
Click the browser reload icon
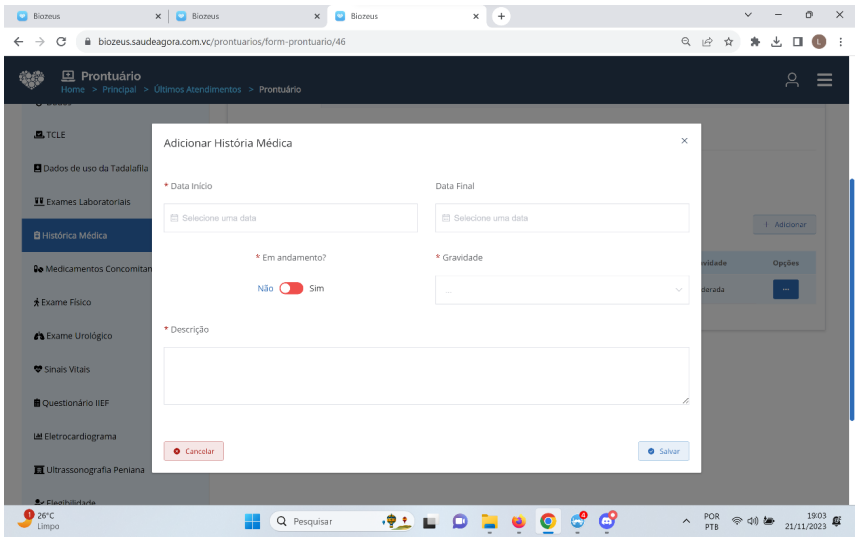tap(62, 42)
